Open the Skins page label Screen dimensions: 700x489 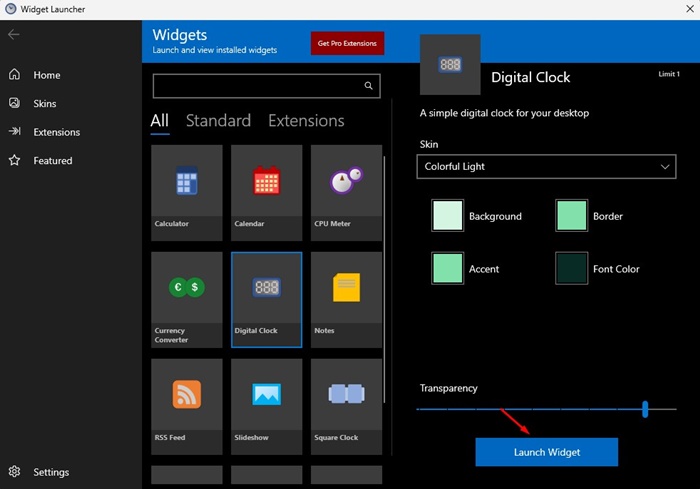point(45,104)
